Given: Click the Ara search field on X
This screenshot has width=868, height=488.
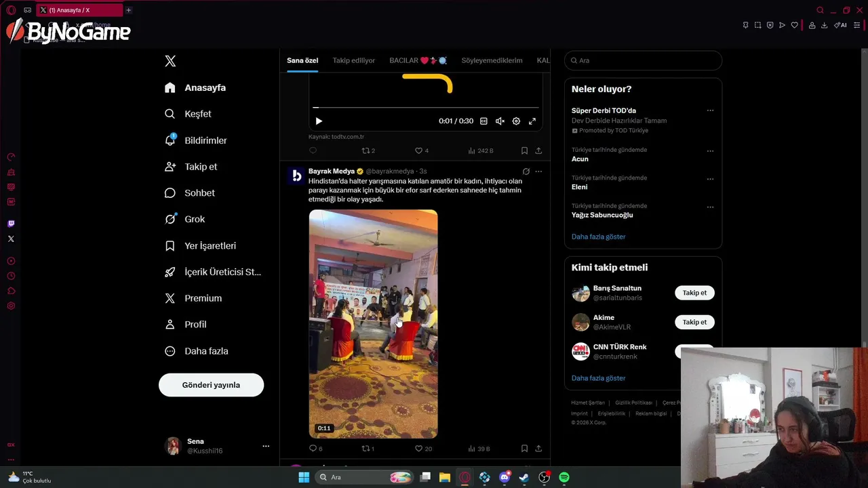Looking at the screenshot, I should point(643,60).
